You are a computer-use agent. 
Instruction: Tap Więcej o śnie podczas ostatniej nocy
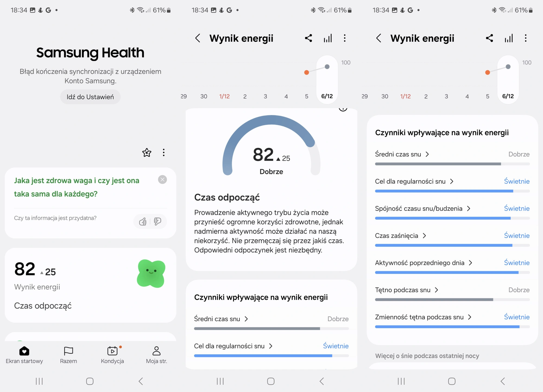[427, 356]
